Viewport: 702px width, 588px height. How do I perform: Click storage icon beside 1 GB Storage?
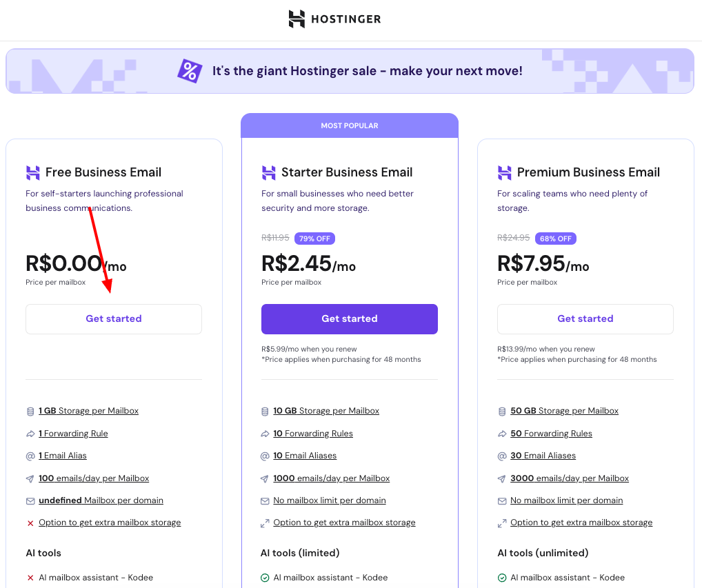tap(30, 412)
